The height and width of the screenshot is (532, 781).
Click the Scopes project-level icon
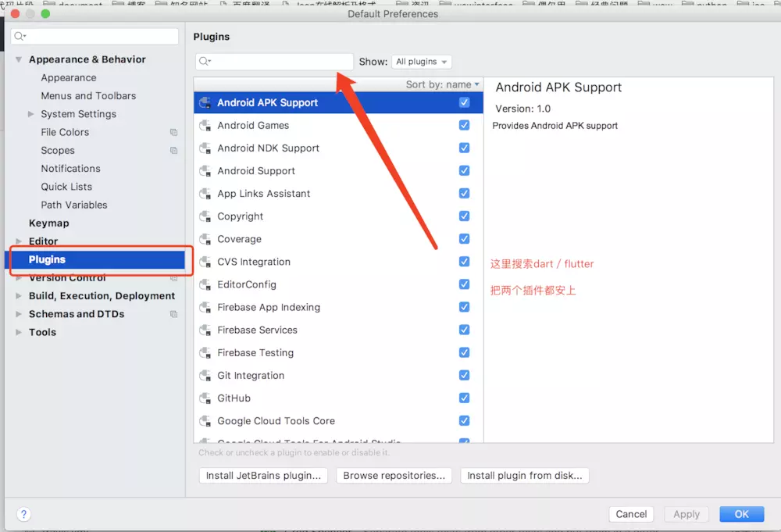pyautogui.click(x=174, y=151)
